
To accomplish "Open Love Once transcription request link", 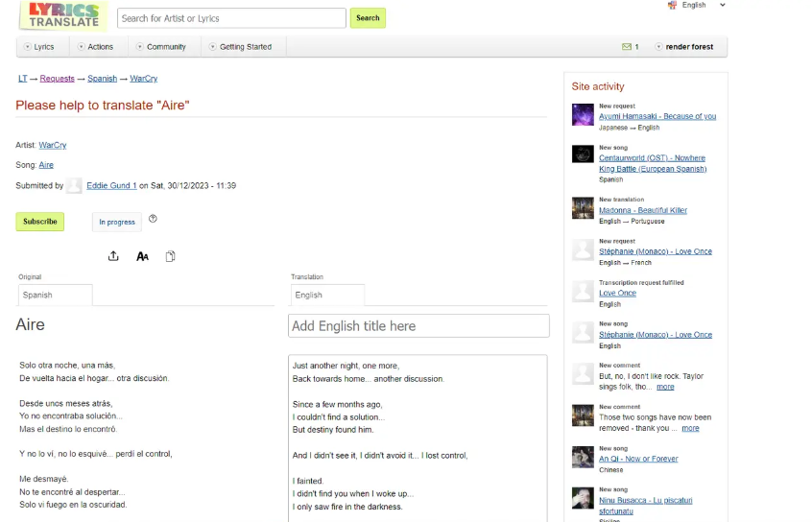I will click(x=617, y=293).
